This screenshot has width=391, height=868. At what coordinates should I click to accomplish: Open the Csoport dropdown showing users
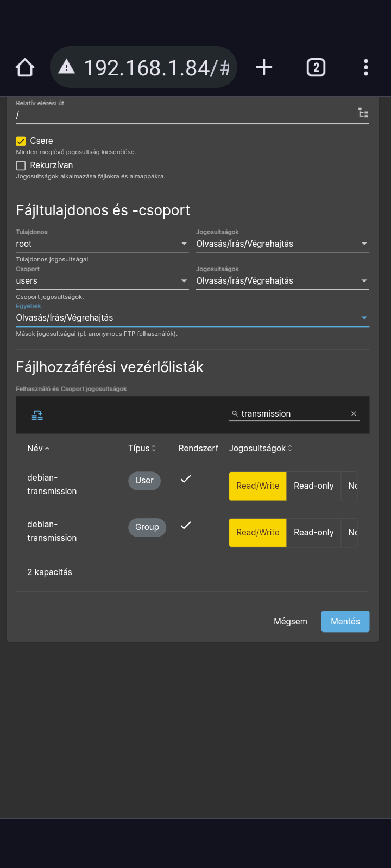point(102,281)
